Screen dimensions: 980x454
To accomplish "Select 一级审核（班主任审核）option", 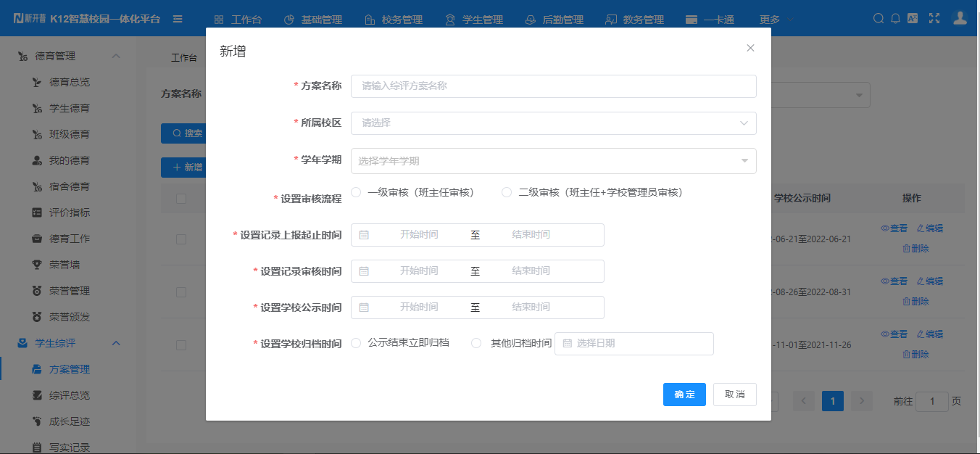I will [356, 191].
